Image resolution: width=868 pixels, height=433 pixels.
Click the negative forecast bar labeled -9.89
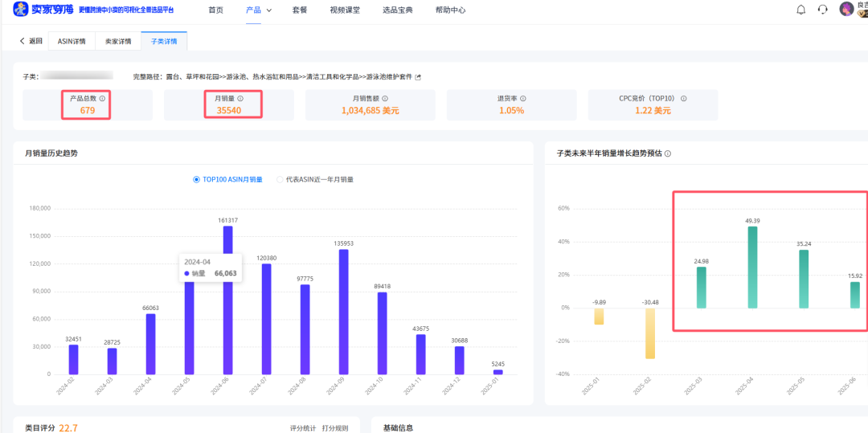[x=599, y=317]
